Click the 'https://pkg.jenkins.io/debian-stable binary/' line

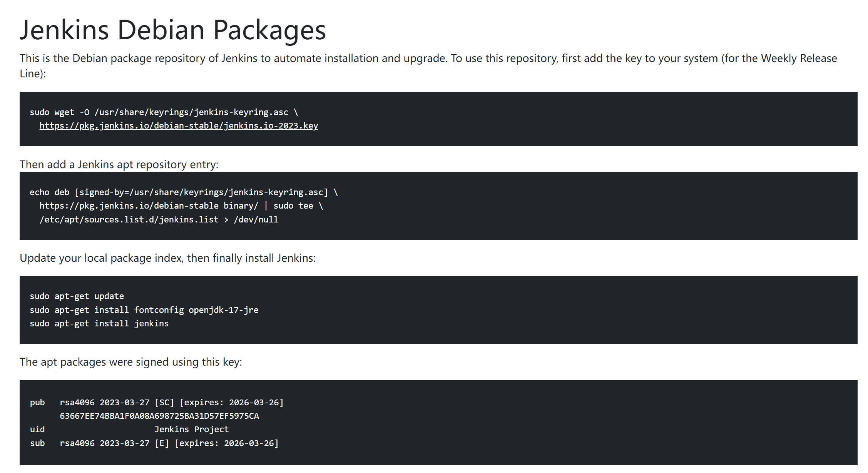pos(181,206)
